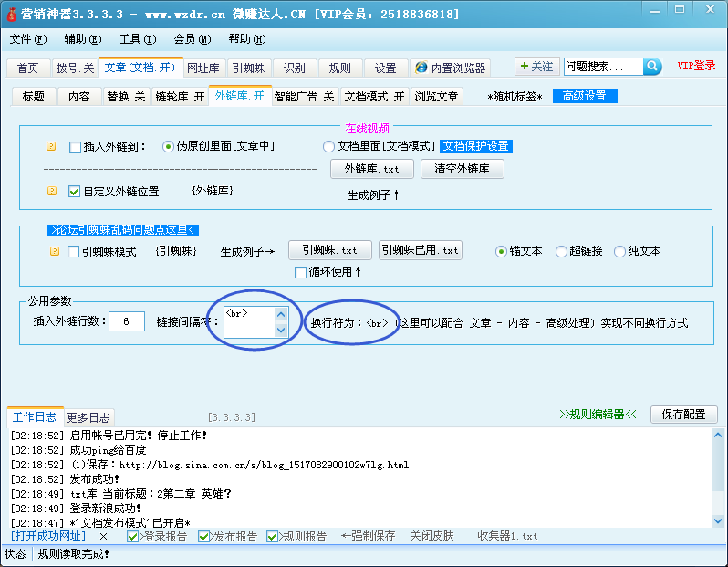Click the help icon beside 引蜘蛛模式
Viewport: 728px width, 567px height.
[52, 251]
